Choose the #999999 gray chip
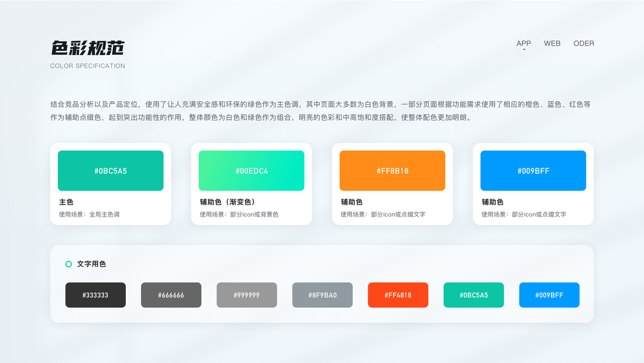The image size is (644, 363). click(x=247, y=295)
